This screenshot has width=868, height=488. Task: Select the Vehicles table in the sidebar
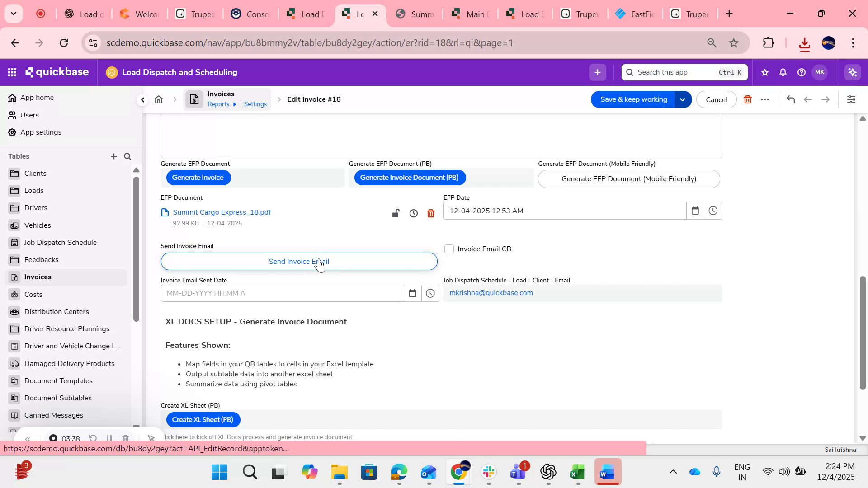37,225
